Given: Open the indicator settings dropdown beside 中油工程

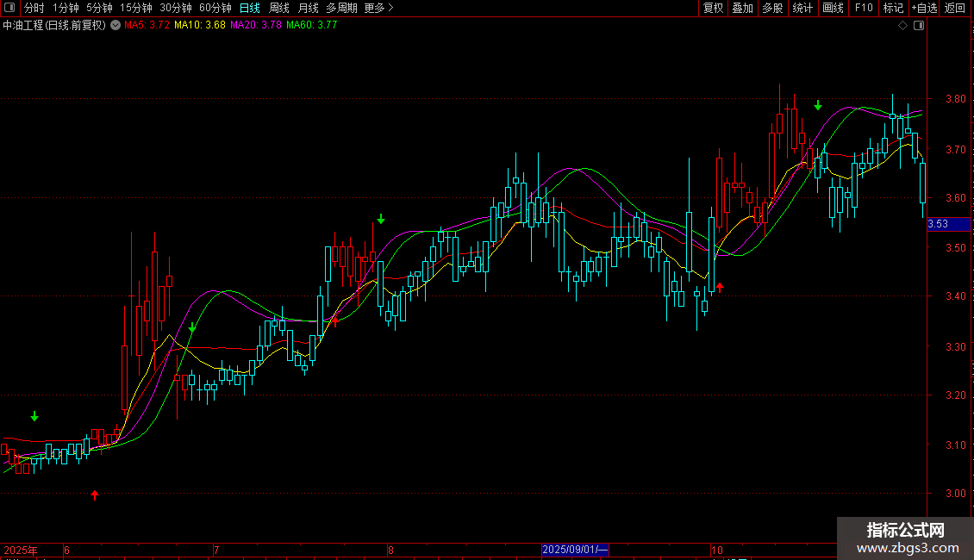Looking at the screenshot, I should click(116, 26).
